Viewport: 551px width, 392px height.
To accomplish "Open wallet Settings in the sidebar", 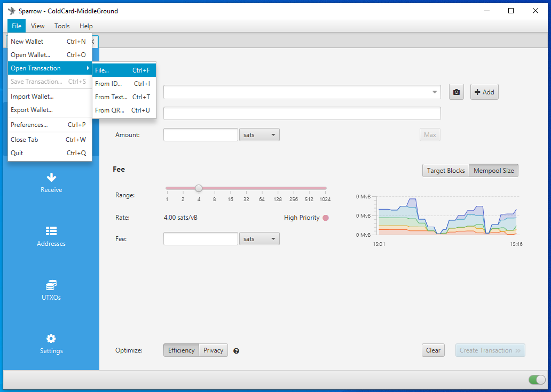I will tap(51, 344).
